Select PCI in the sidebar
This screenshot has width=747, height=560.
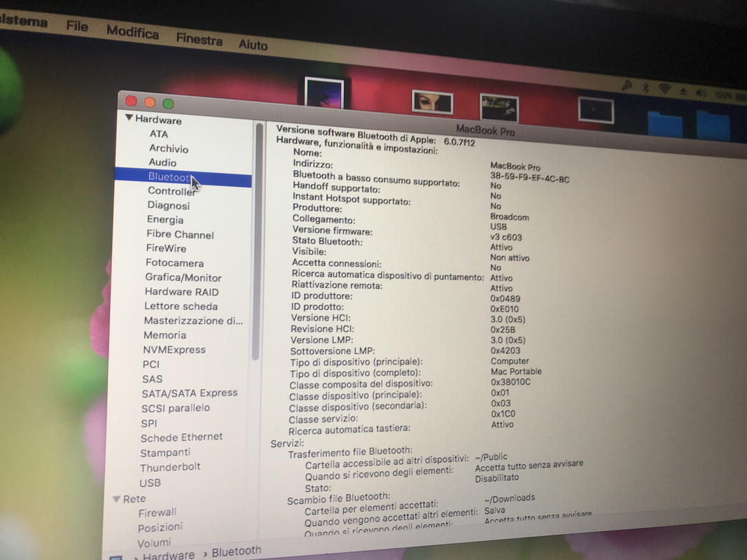pos(151,364)
